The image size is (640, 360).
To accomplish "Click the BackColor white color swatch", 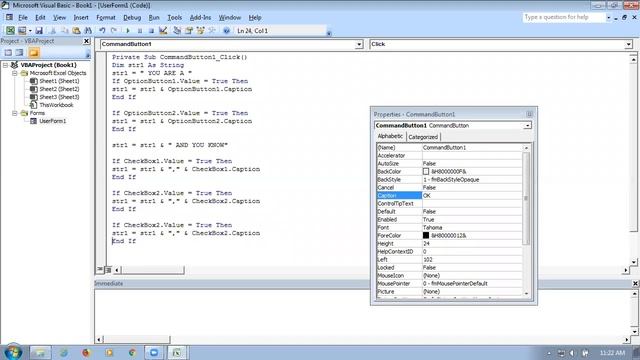I will pyautogui.click(x=426, y=171).
